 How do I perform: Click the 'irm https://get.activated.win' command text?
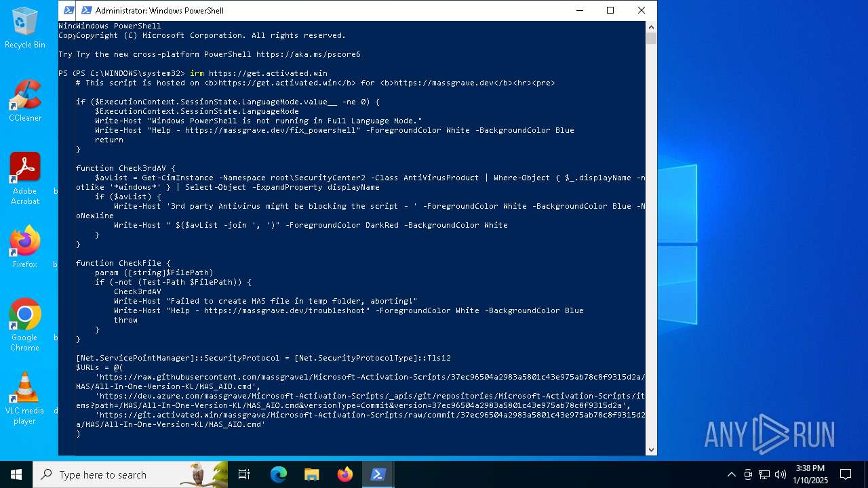coord(258,73)
